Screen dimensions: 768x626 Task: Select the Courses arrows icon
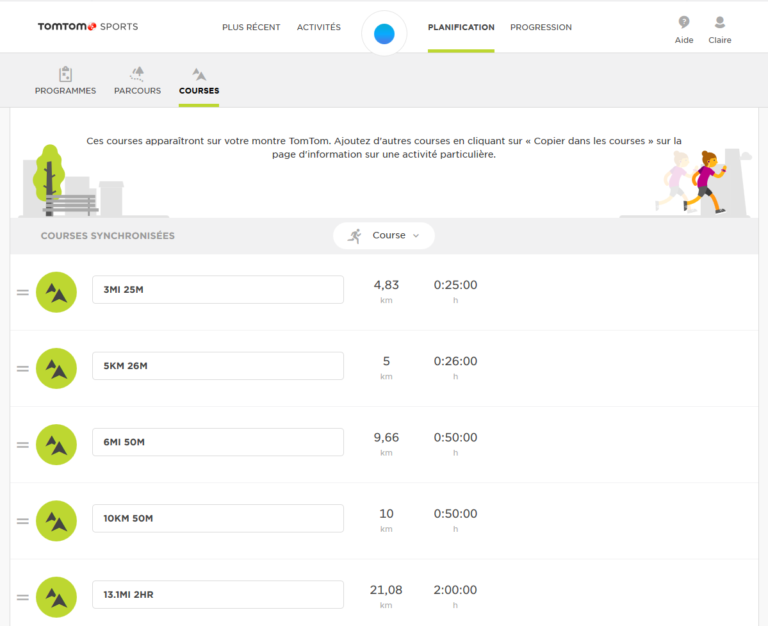(x=199, y=74)
